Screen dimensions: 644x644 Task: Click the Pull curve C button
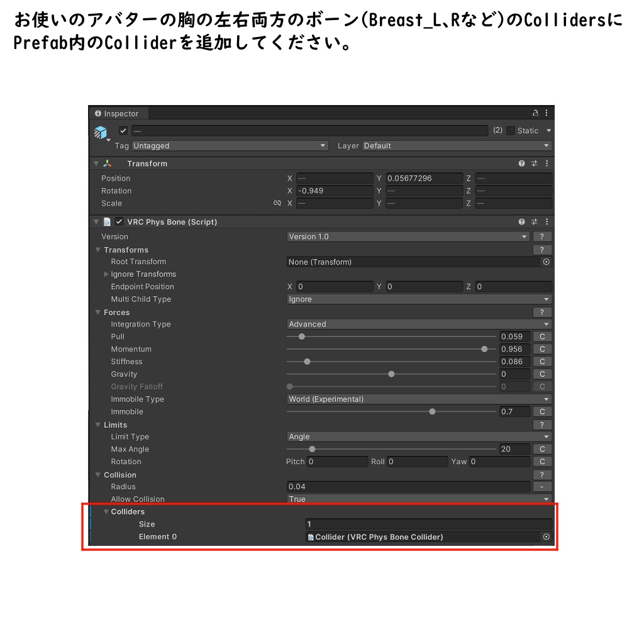click(542, 336)
